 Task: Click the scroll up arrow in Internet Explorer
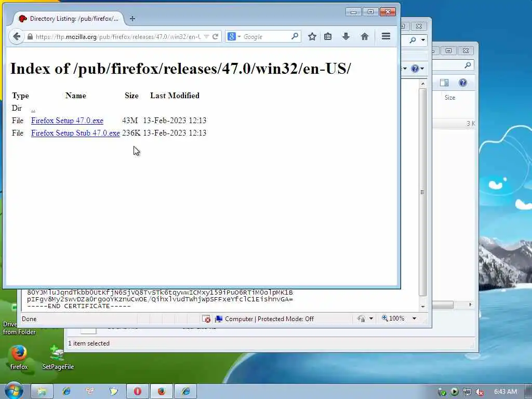(x=423, y=84)
